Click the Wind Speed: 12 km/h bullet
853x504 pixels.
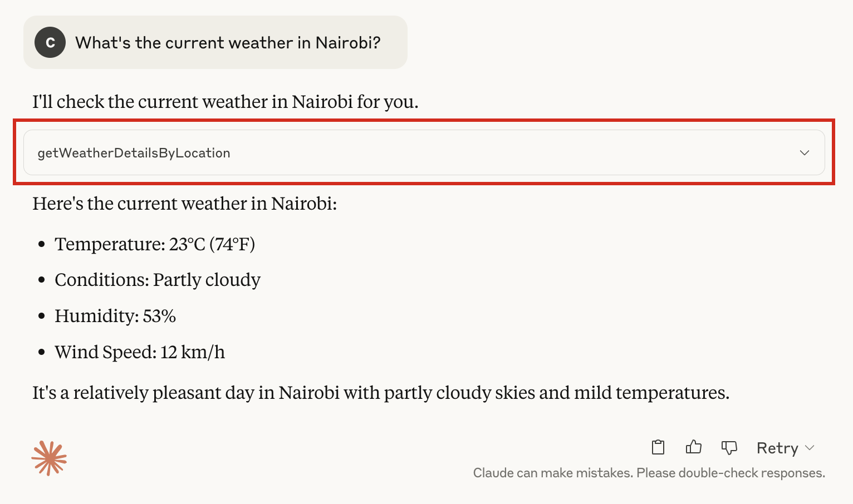click(140, 352)
